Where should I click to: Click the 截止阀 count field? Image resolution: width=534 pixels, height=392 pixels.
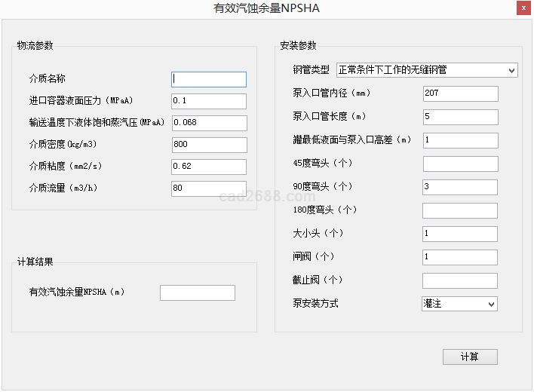tap(460, 280)
